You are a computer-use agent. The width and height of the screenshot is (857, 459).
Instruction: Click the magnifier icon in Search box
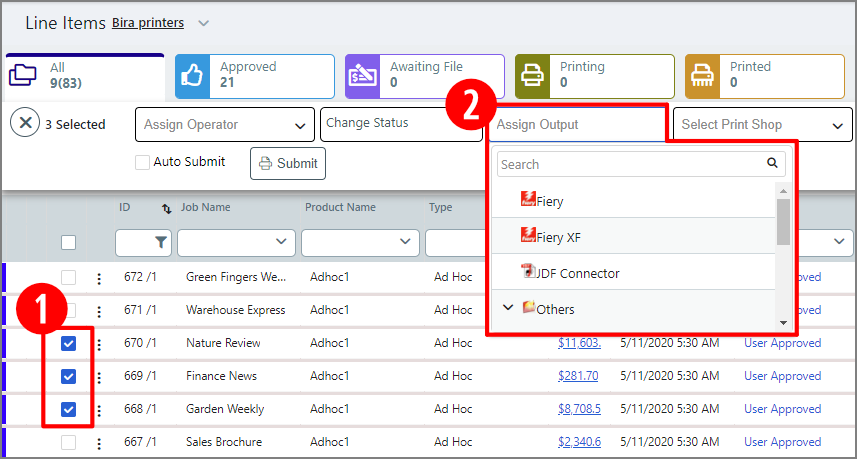point(772,163)
